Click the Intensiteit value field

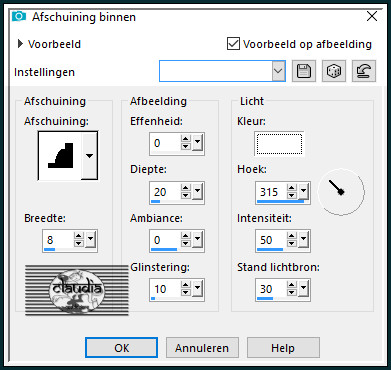[x=271, y=240]
